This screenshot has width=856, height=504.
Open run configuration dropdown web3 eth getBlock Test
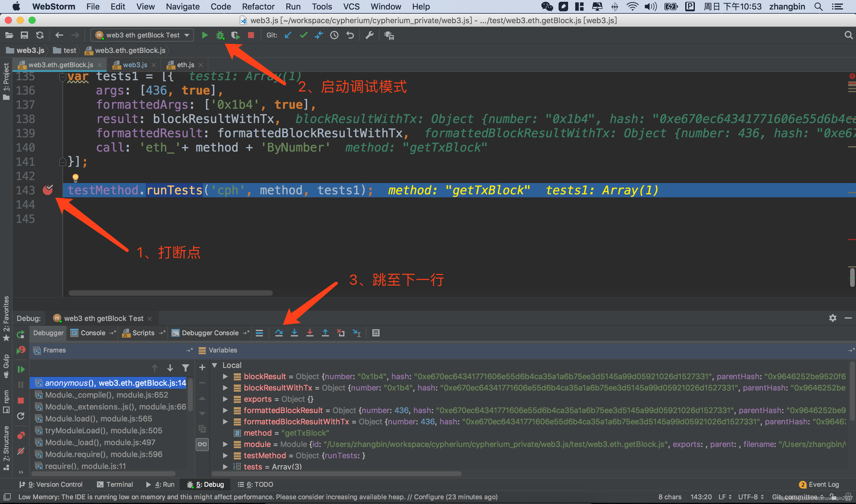[x=142, y=35]
